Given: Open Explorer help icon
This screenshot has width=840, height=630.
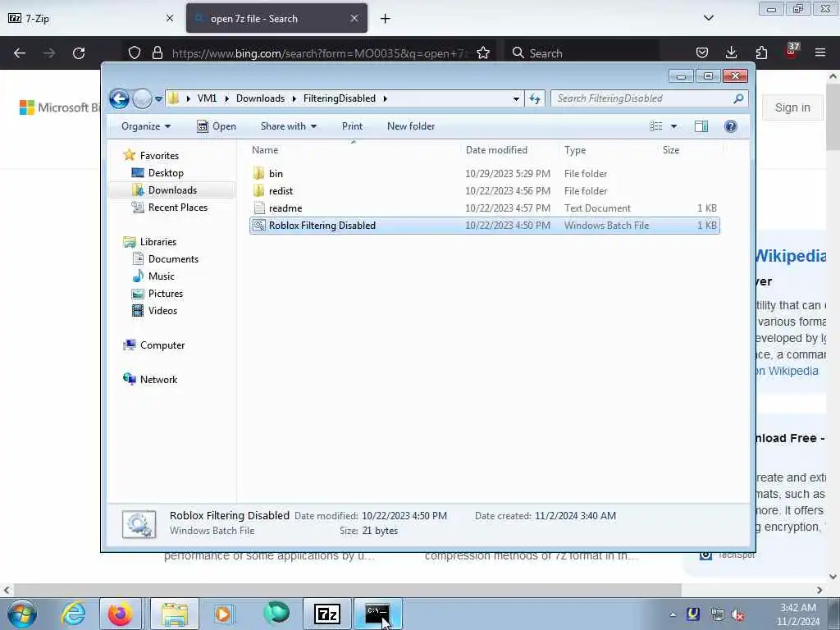Looking at the screenshot, I should (731, 126).
